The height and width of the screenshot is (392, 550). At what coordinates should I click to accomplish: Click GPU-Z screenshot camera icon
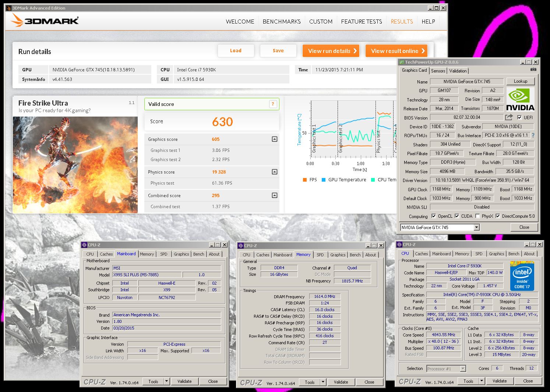pyautogui.click(x=533, y=70)
